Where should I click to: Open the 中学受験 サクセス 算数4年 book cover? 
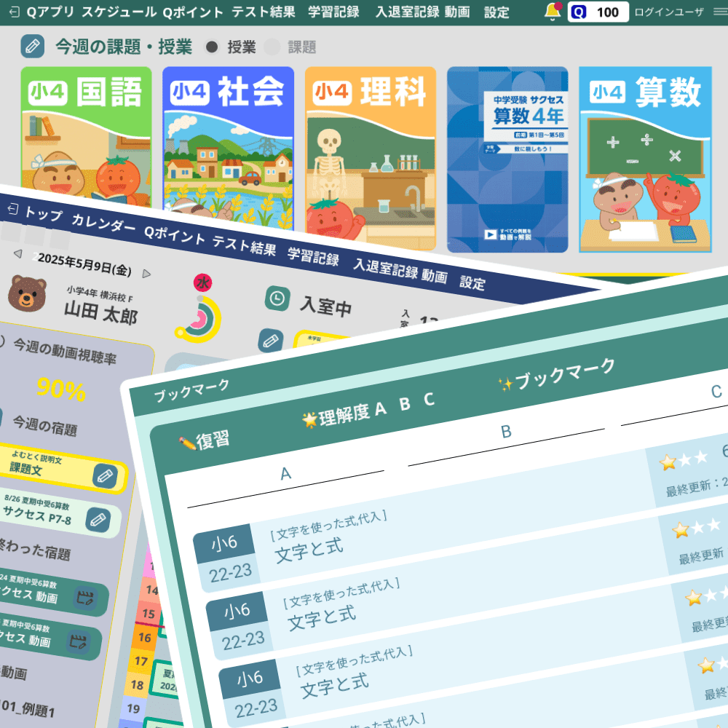[507, 159]
